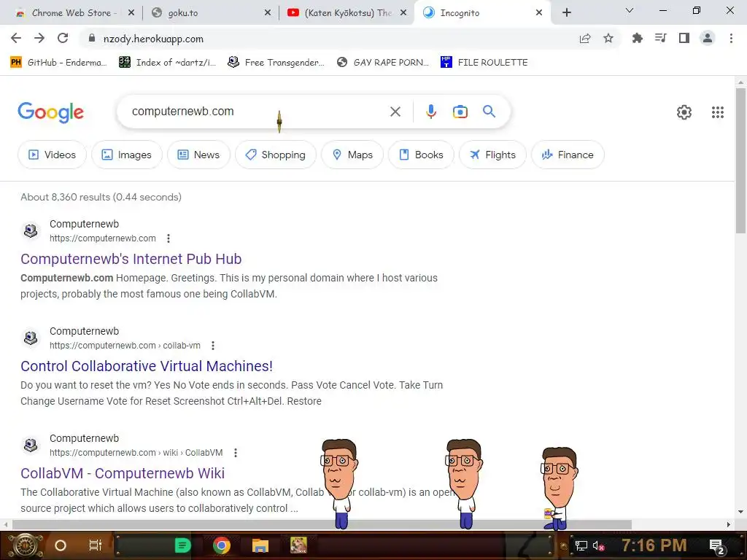
Task: Open the media controls icon in toolbar
Action: [660, 38]
